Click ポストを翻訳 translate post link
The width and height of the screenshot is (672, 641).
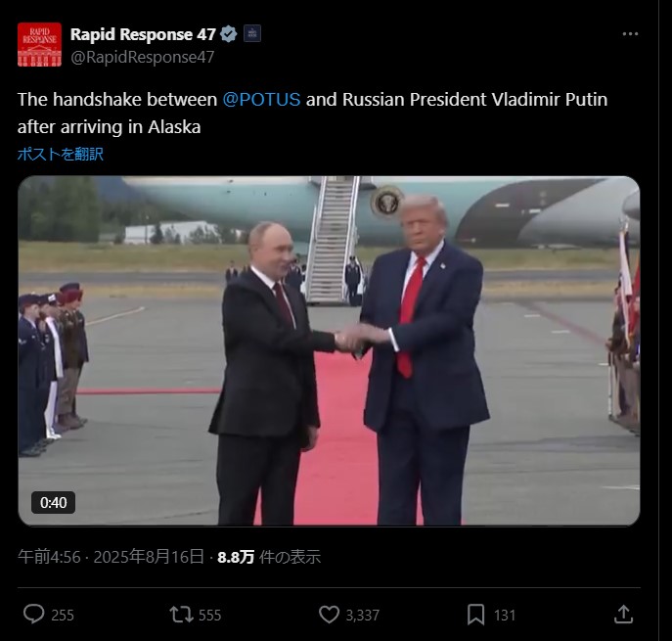tap(61, 154)
